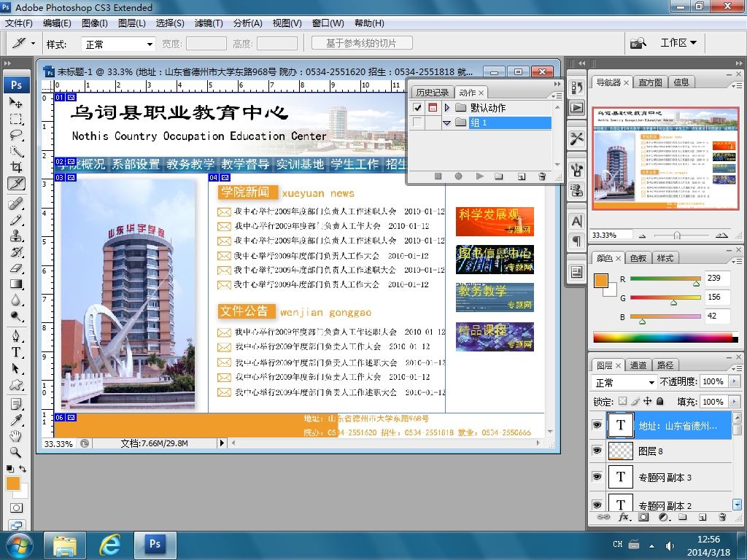Select the Hand tool
This screenshot has width=747, height=560.
(16, 436)
